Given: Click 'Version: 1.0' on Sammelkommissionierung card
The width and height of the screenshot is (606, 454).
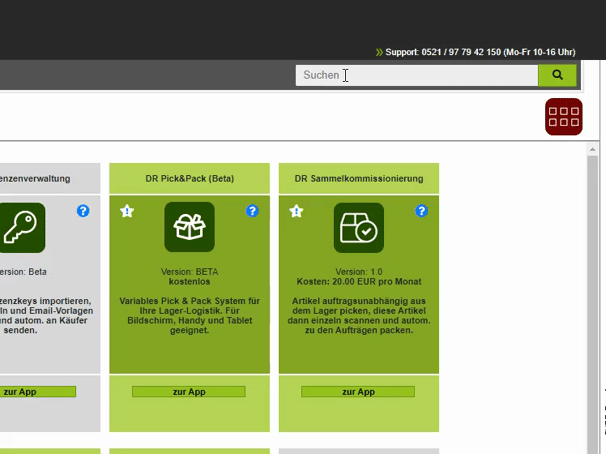Looking at the screenshot, I should (359, 272).
